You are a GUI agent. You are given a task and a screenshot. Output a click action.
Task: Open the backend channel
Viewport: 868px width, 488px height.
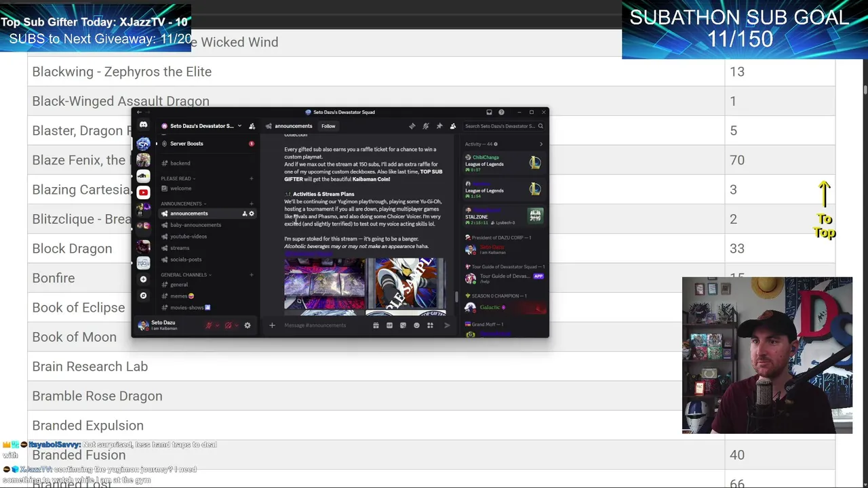pos(206,163)
